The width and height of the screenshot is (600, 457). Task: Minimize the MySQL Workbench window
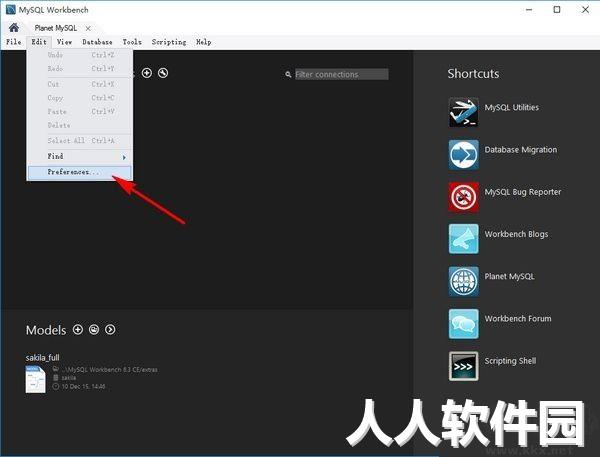click(x=529, y=10)
